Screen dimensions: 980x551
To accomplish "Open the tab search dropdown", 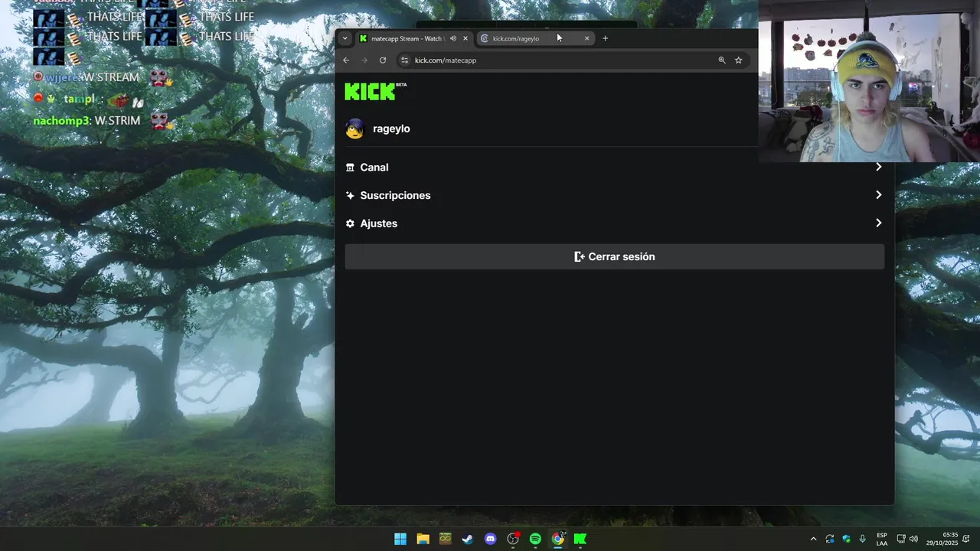I will click(x=345, y=38).
